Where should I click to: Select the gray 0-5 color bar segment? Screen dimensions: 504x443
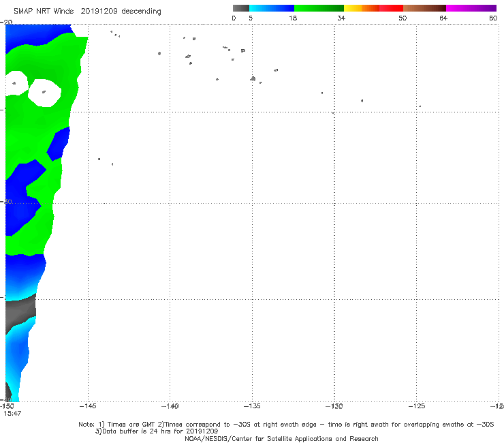coord(241,8)
